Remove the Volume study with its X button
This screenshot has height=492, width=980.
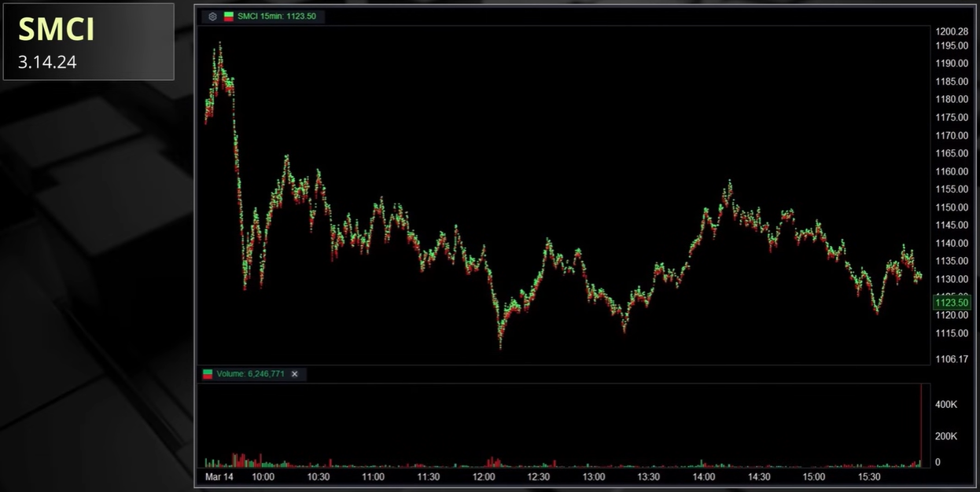(x=295, y=374)
